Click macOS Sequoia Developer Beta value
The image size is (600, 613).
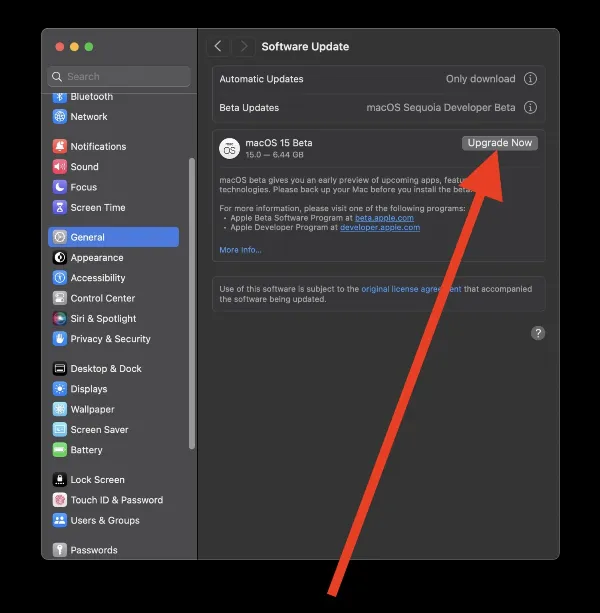[441, 107]
